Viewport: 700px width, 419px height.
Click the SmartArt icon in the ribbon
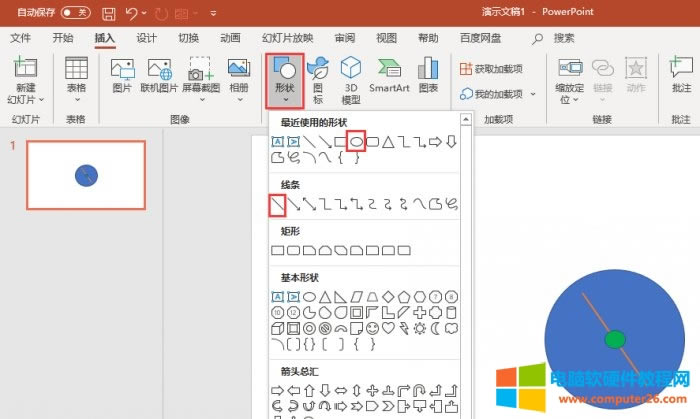(389, 75)
